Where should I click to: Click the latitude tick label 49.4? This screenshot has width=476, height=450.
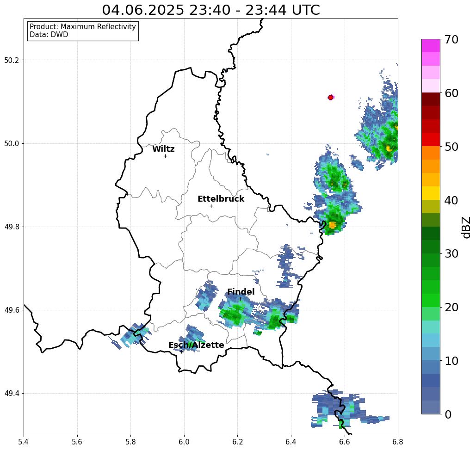coord(12,394)
